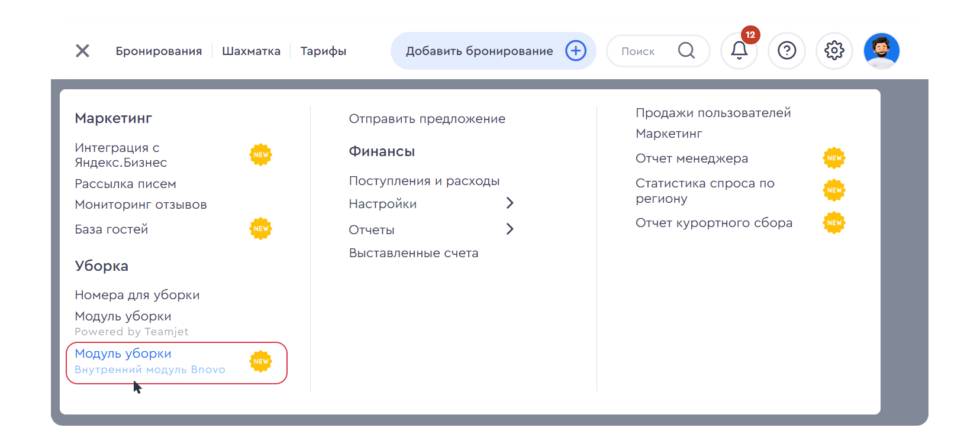Click NEW badge beside База гостей
Screen dimensions: 980x447
pyautogui.click(x=260, y=229)
